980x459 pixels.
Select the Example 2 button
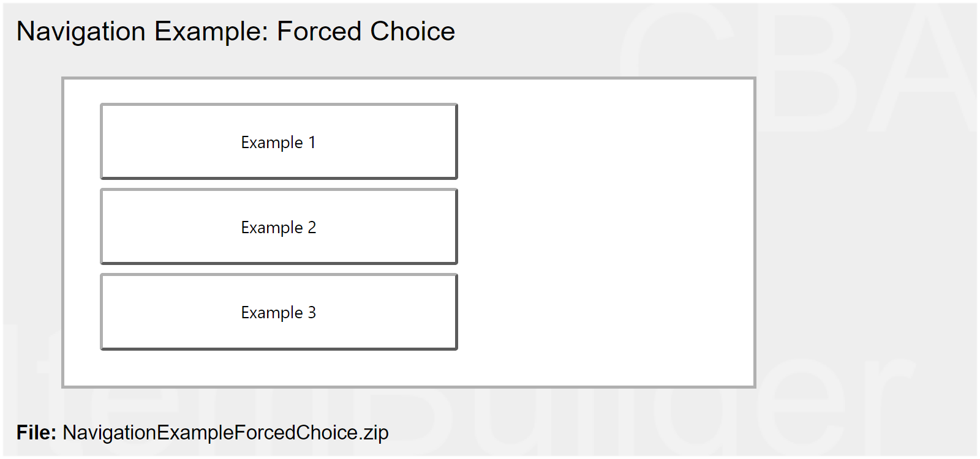point(279,227)
